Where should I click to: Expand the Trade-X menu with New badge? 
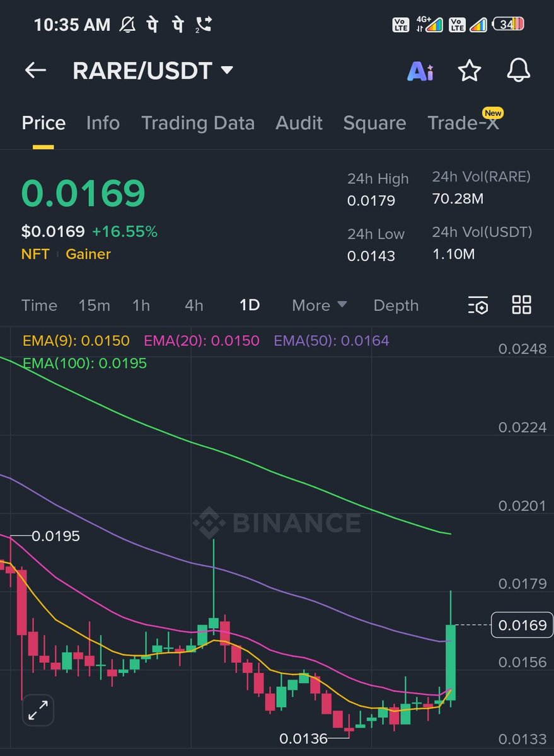coord(465,123)
